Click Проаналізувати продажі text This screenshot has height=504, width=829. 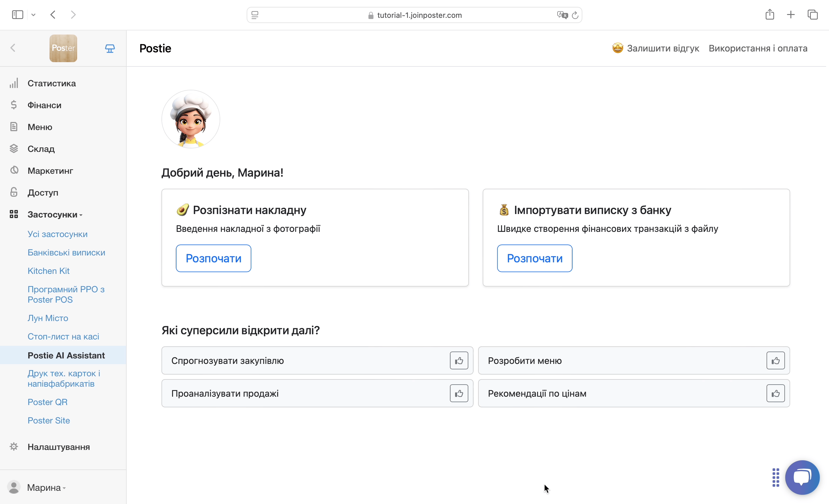[225, 394]
